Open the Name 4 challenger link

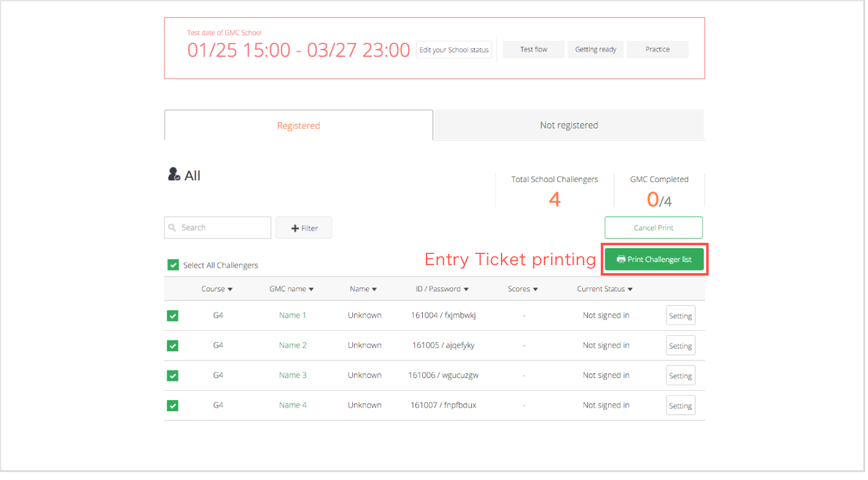[x=293, y=405]
